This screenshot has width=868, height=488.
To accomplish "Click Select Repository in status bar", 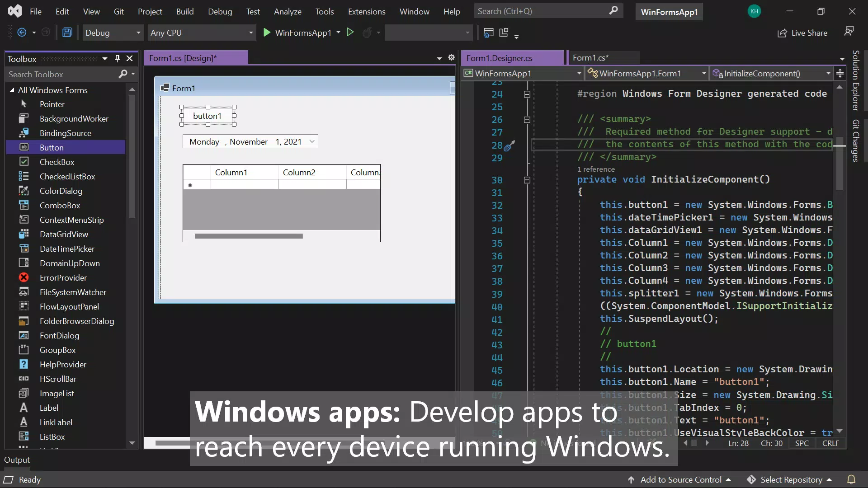I will [x=789, y=479].
